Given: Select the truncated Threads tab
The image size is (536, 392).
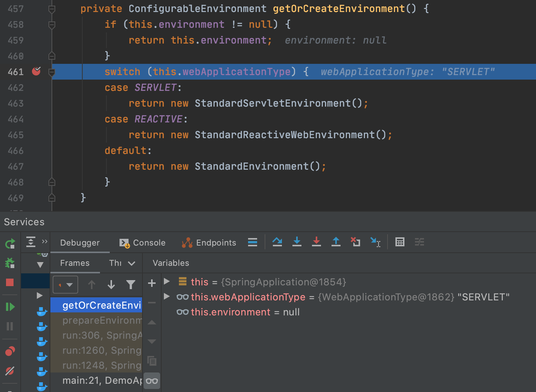Looking at the screenshot, I should pyautogui.click(x=115, y=263).
